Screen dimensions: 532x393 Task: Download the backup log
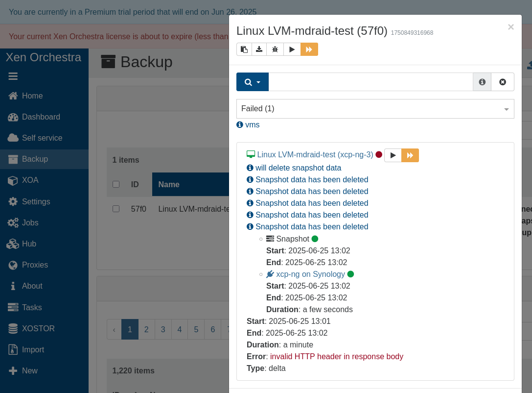(x=259, y=49)
